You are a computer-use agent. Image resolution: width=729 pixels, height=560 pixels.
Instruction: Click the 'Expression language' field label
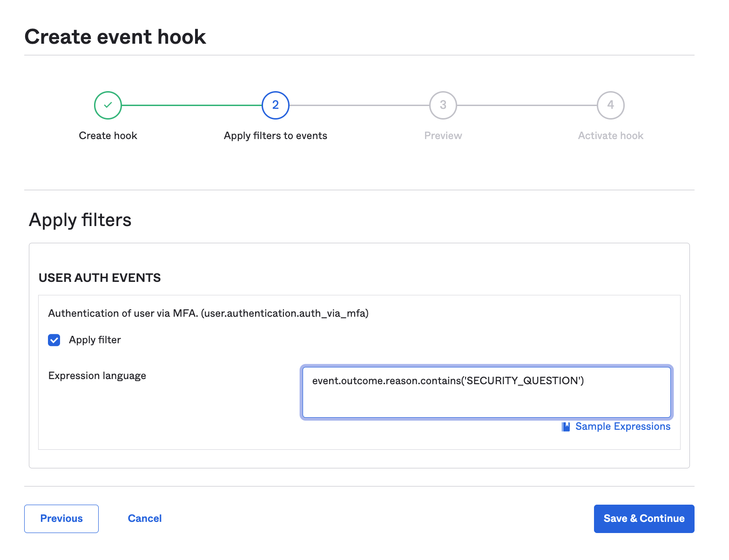pyautogui.click(x=97, y=376)
